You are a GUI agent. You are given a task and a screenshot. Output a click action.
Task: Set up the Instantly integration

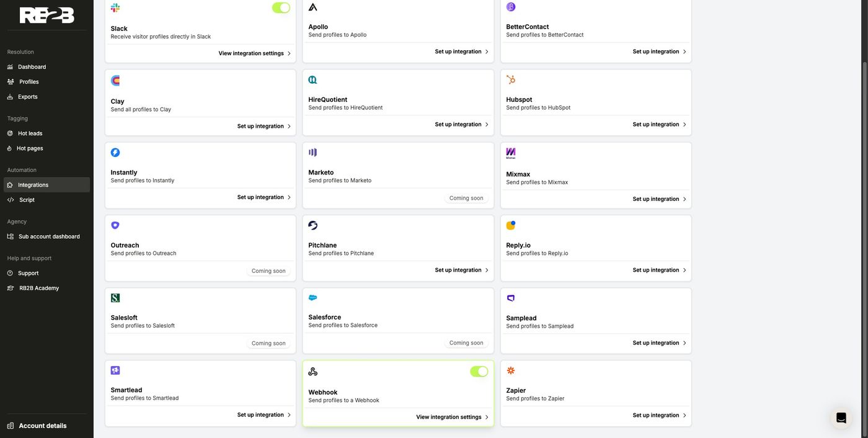tap(264, 197)
